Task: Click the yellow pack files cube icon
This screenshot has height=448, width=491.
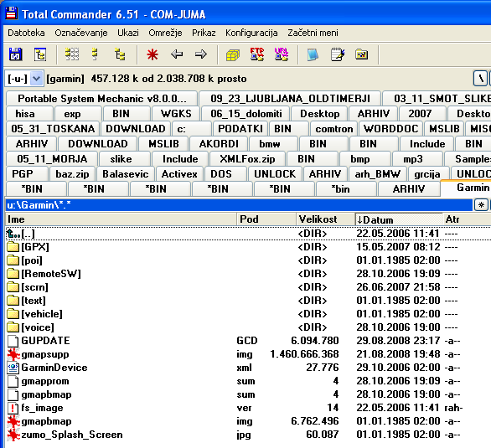Action: (x=233, y=55)
